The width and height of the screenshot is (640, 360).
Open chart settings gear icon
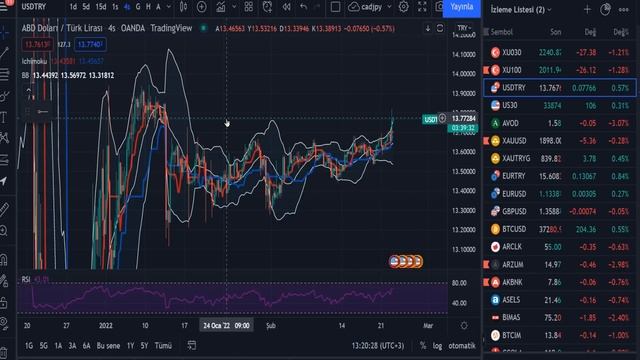click(x=404, y=7)
